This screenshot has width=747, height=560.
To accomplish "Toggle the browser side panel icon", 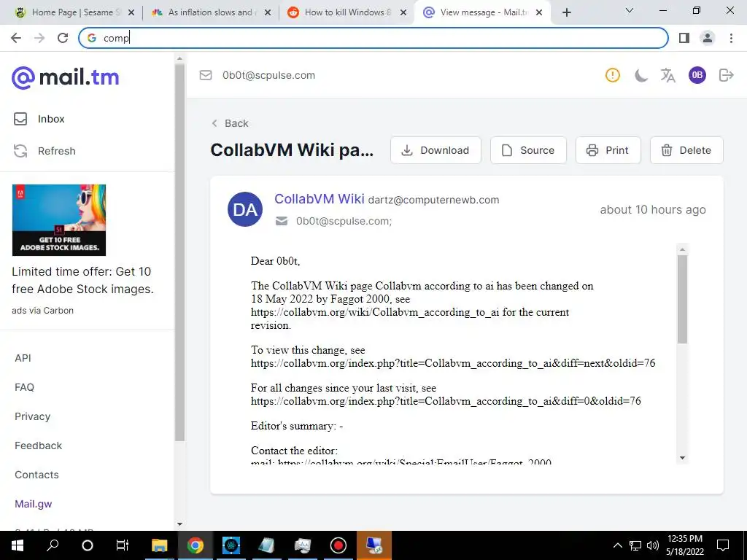I will coord(684,38).
